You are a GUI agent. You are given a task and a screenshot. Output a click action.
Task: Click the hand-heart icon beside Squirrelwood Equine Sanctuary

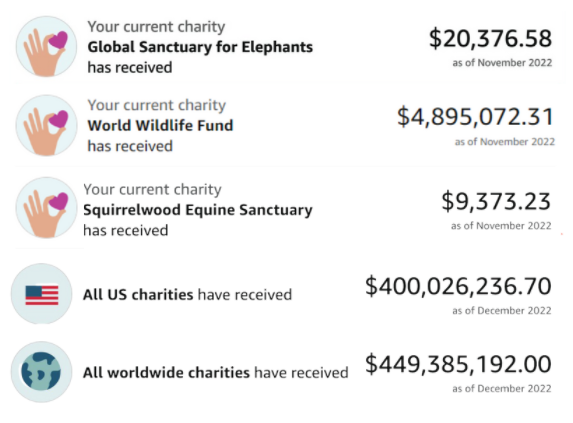click(46, 207)
